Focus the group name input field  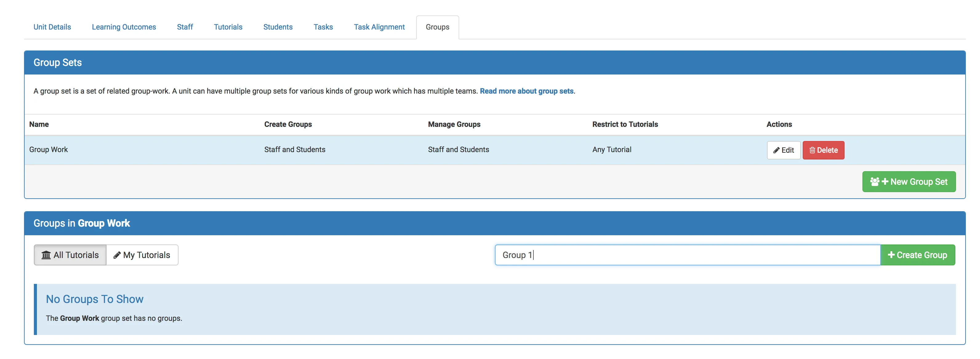click(687, 255)
